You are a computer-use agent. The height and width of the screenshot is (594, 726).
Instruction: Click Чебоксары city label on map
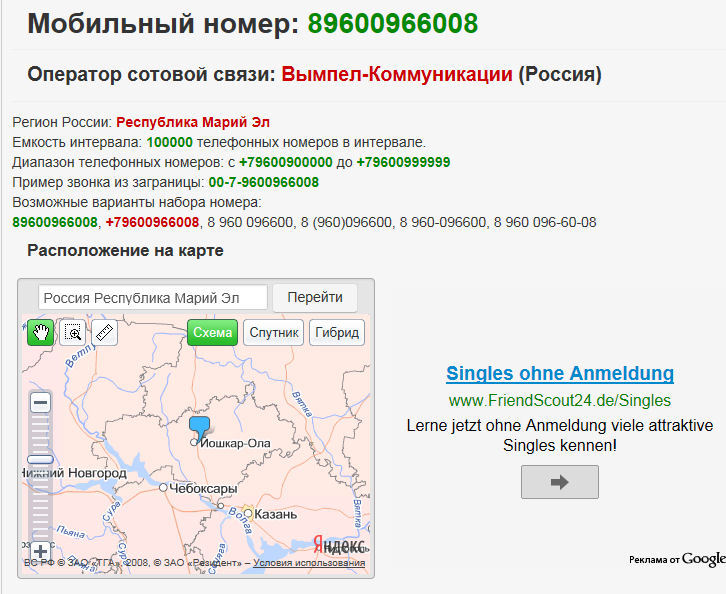point(203,488)
